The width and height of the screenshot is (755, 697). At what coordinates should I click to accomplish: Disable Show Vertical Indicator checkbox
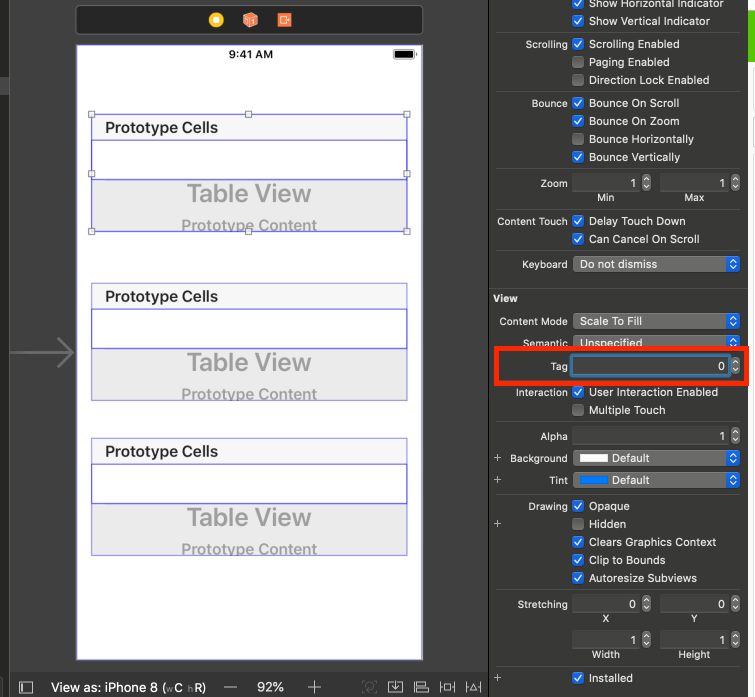tap(578, 21)
